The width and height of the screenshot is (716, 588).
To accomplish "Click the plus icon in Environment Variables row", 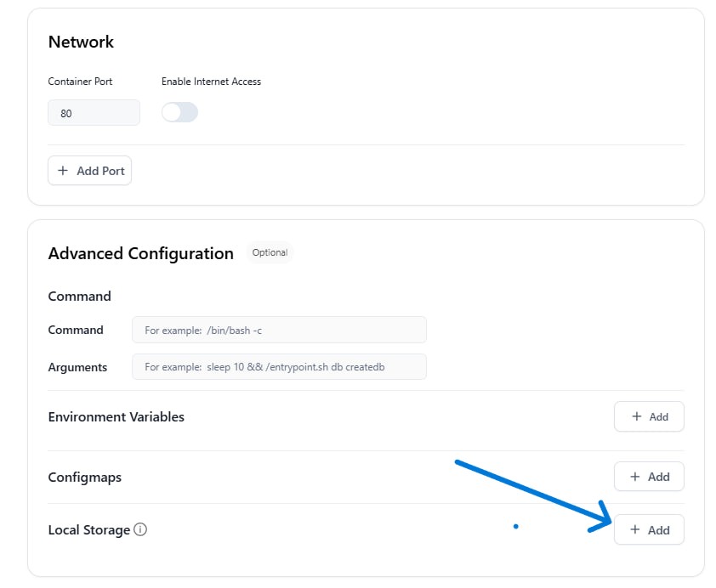I will (x=637, y=416).
